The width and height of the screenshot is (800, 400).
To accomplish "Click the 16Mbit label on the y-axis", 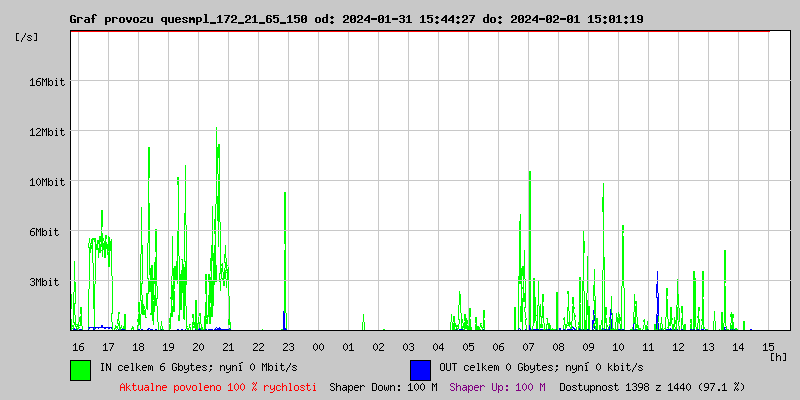I will coord(47,82).
